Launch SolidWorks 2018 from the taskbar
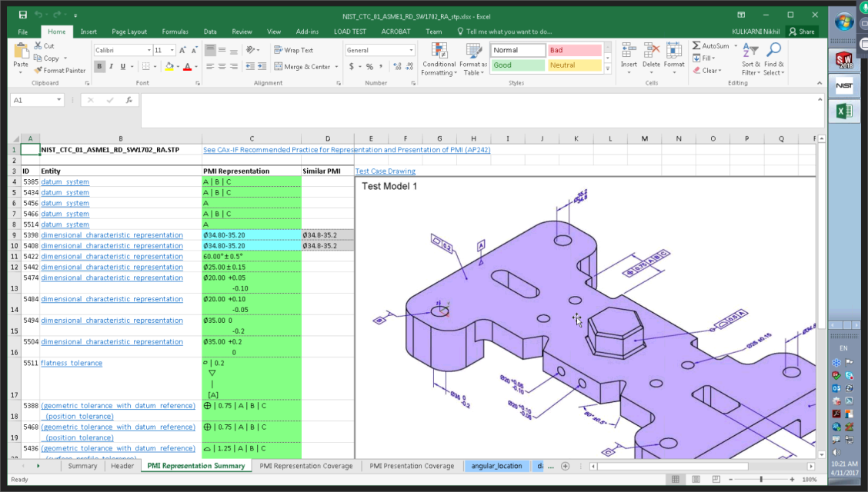 pyautogui.click(x=845, y=60)
